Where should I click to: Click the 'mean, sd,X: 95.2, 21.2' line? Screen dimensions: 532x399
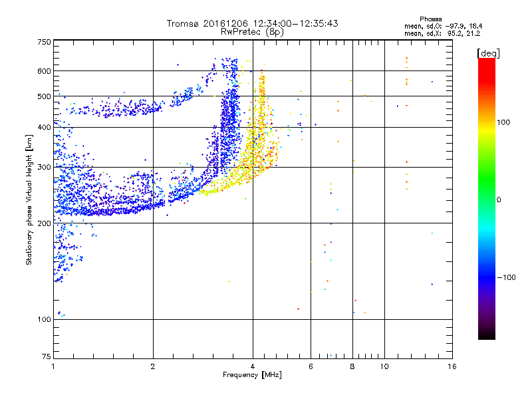point(442,33)
